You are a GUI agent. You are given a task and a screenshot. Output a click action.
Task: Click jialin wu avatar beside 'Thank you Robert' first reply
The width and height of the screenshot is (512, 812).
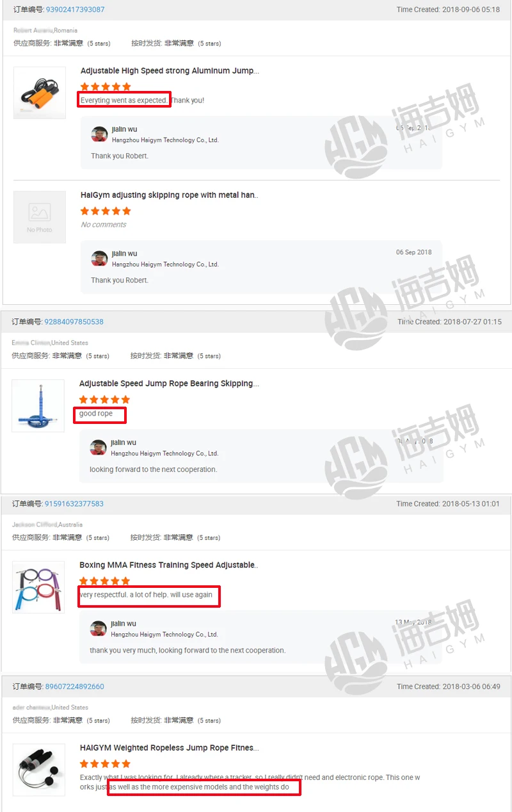(99, 134)
